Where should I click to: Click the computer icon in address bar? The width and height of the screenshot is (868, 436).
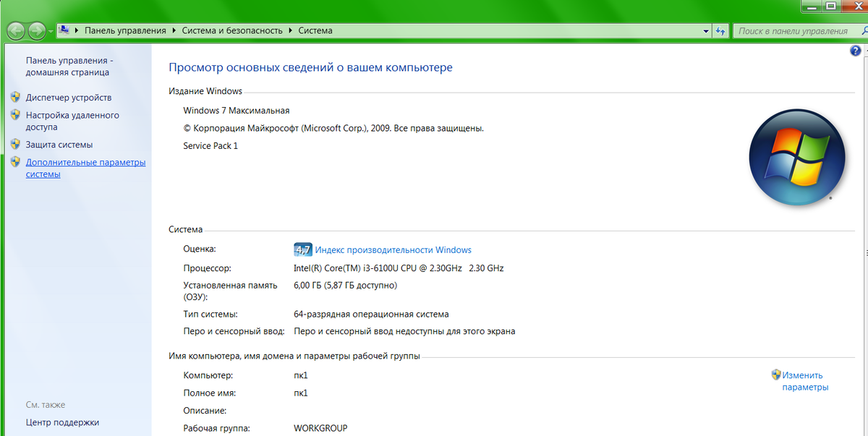tap(66, 31)
